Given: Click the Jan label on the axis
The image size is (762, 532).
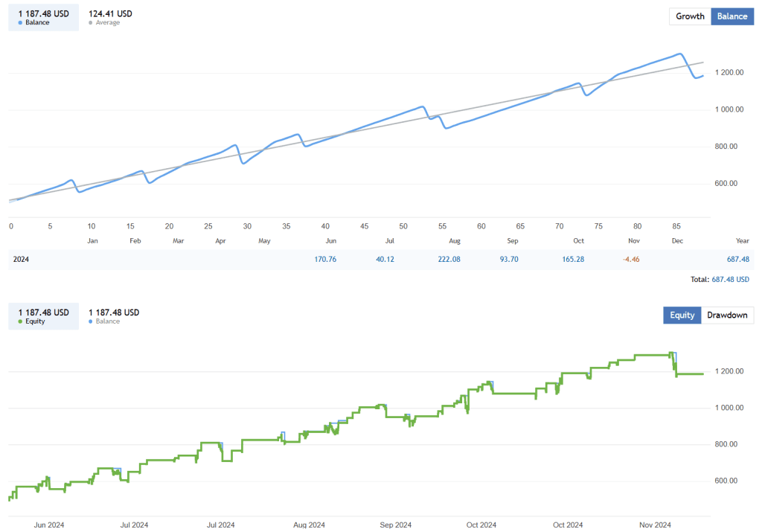Looking at the screenshot, I should 92,240.
